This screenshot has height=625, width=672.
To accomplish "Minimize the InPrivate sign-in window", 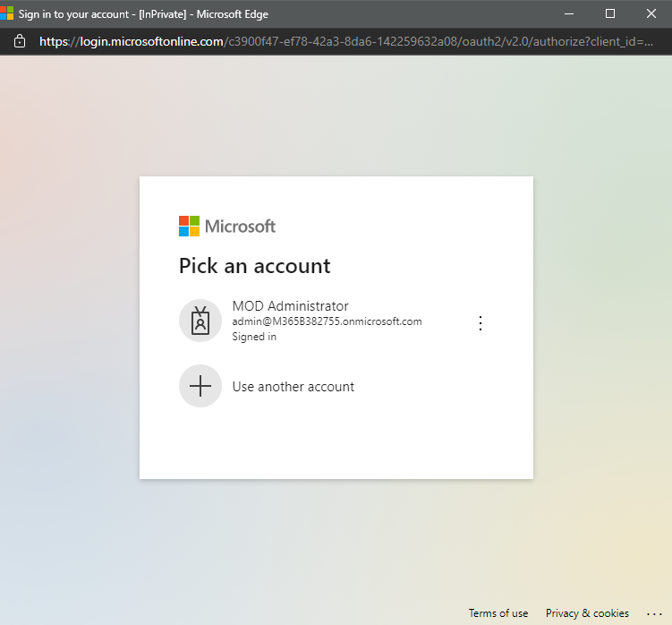I will [569, 13].
